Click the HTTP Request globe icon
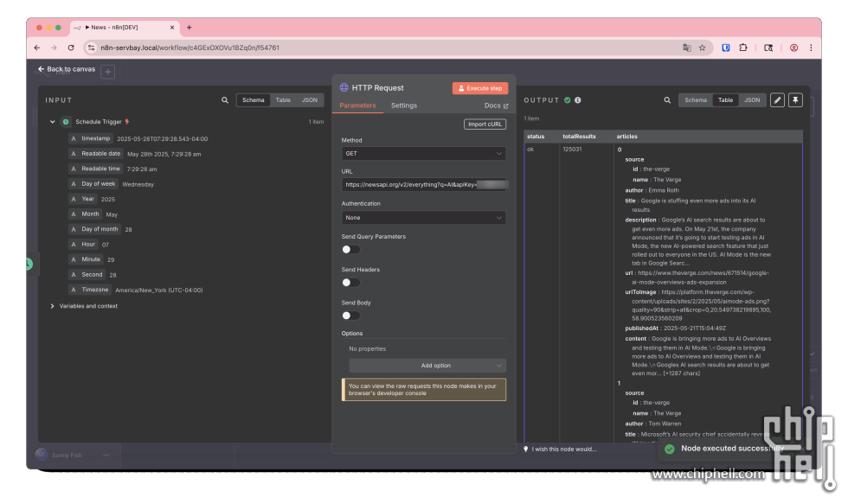The height and width of the screenshot is (504, 848). [x=344, y=87]
